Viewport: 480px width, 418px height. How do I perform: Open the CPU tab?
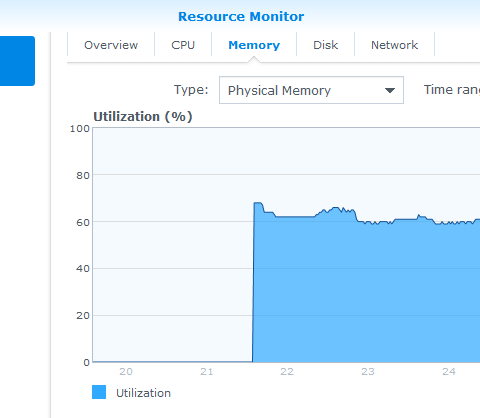coord(183,45)
